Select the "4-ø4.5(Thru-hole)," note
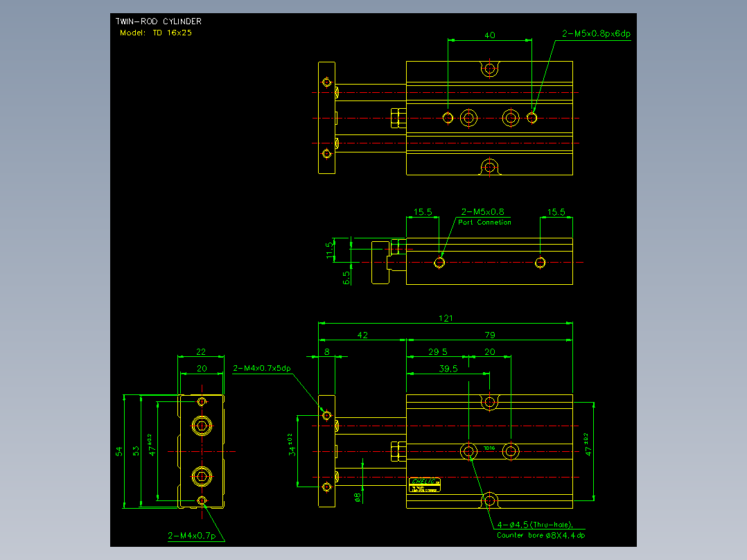The image size is (747, 560). pyautogui.click(x=535, y=525)
